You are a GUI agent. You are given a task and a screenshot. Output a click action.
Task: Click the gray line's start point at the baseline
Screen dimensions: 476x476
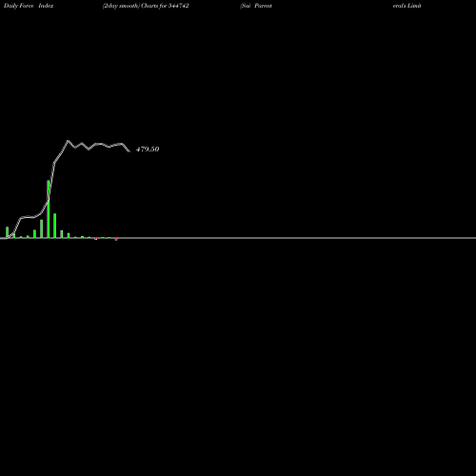tap(7, 238)
